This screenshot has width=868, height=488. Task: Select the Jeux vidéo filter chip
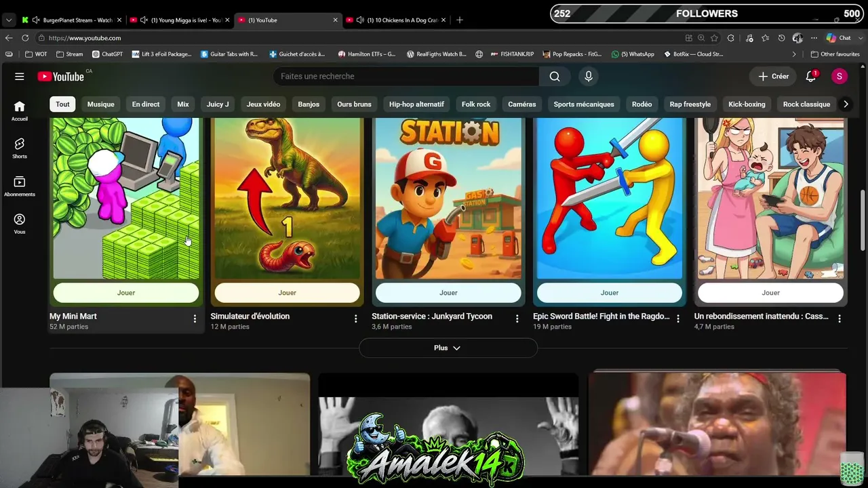tap(263, 104)
